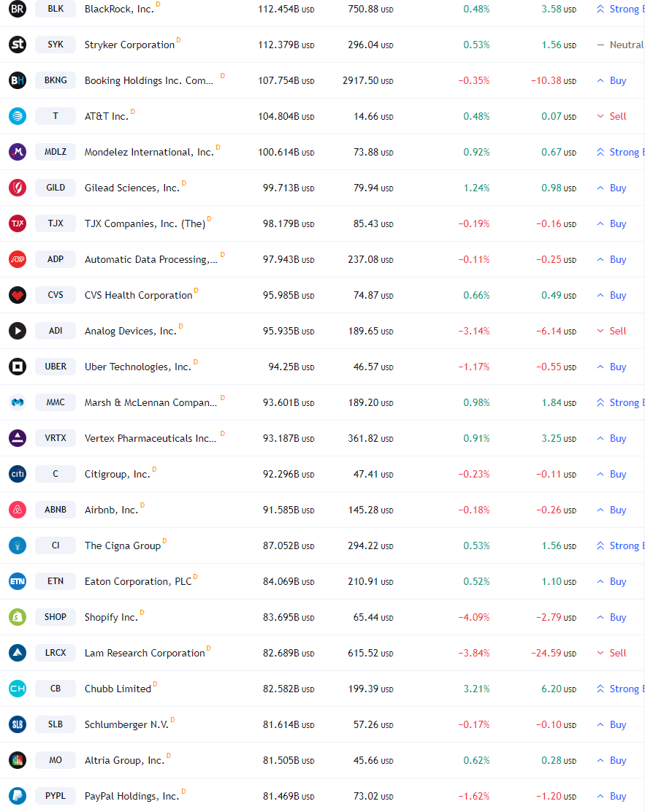
Task: Click the D superscript beside Schlumberger N.V.
Action: (172, 719)
